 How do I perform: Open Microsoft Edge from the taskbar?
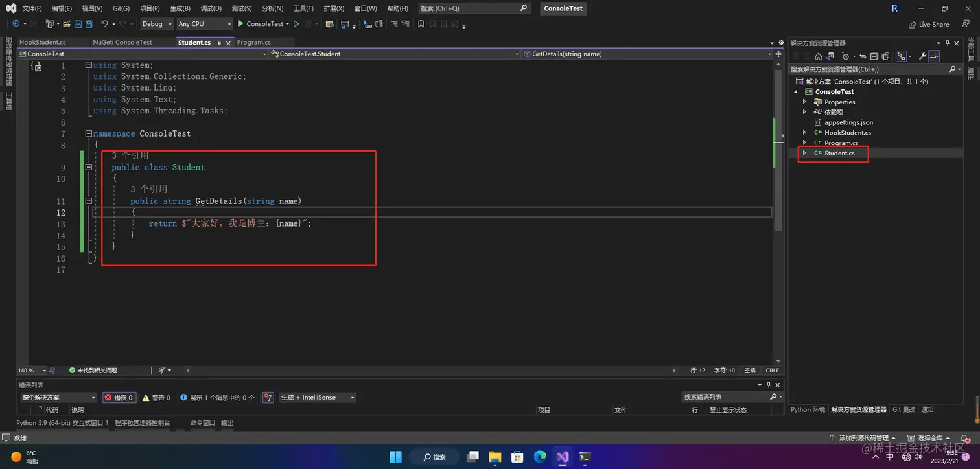tap(540, 457)
